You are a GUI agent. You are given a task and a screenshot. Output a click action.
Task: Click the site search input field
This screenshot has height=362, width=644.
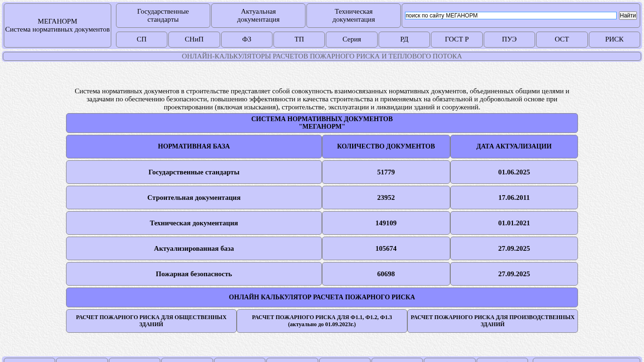[510, 16]
